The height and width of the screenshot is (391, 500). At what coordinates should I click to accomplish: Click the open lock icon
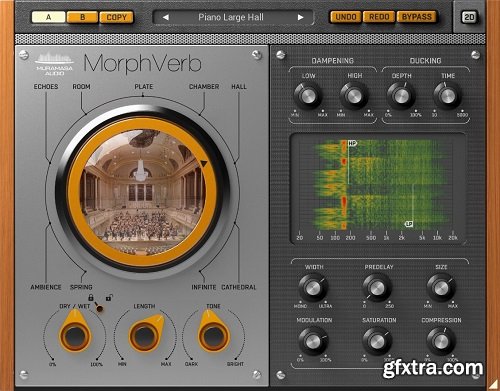(109, 297)
